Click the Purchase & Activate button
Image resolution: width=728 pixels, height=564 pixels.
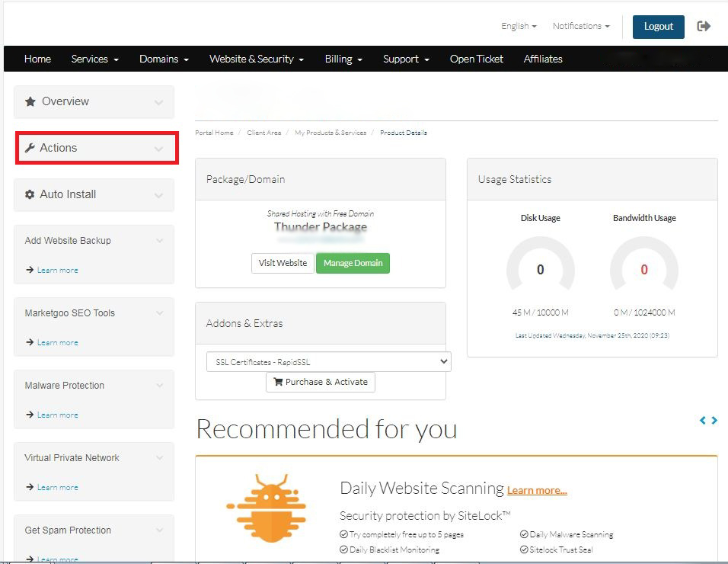tap(320, 382)
